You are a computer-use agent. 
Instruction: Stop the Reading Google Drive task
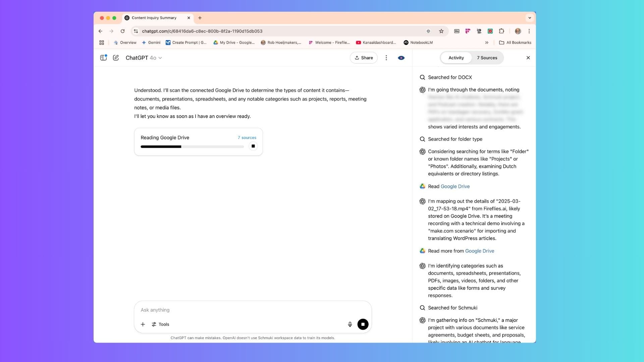tap(253, 146)
